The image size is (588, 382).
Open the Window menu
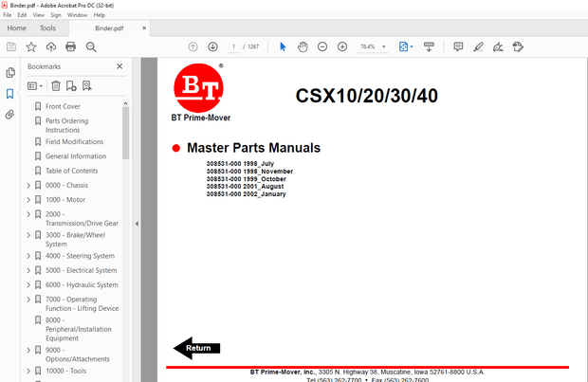pos(77,15)
